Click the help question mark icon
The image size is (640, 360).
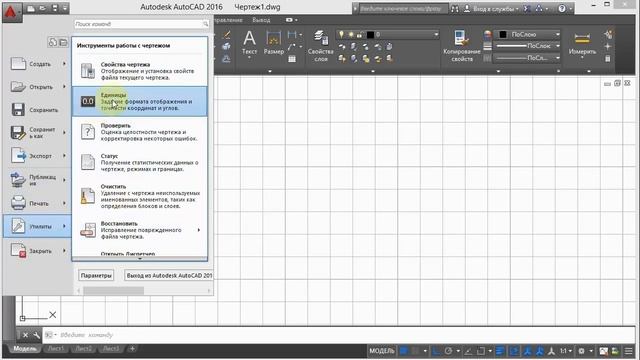coord(562,9)
